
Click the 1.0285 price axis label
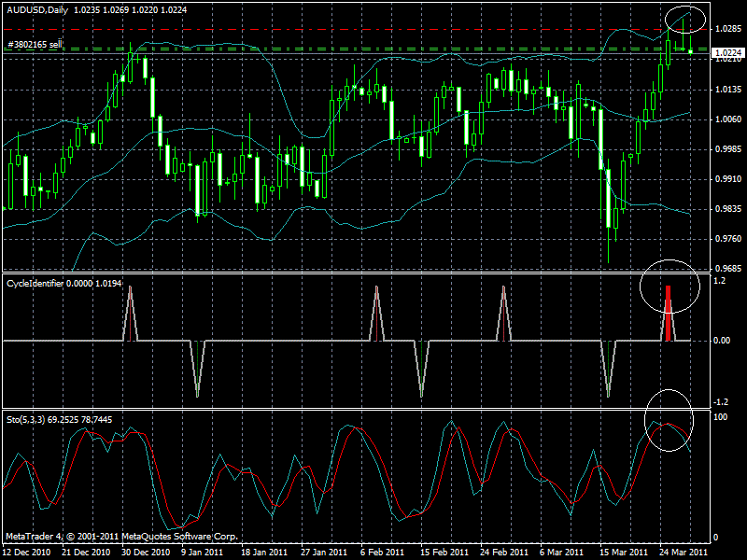(728, 29)
